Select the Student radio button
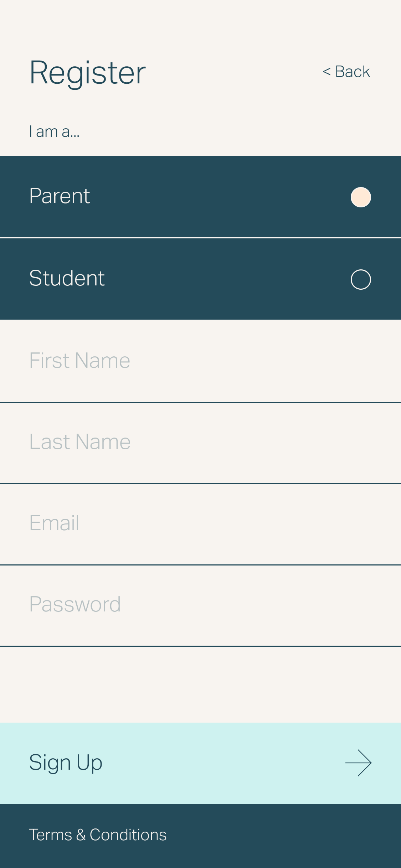Viewport: 401px width, 868px height. click(x=361, y=279)
